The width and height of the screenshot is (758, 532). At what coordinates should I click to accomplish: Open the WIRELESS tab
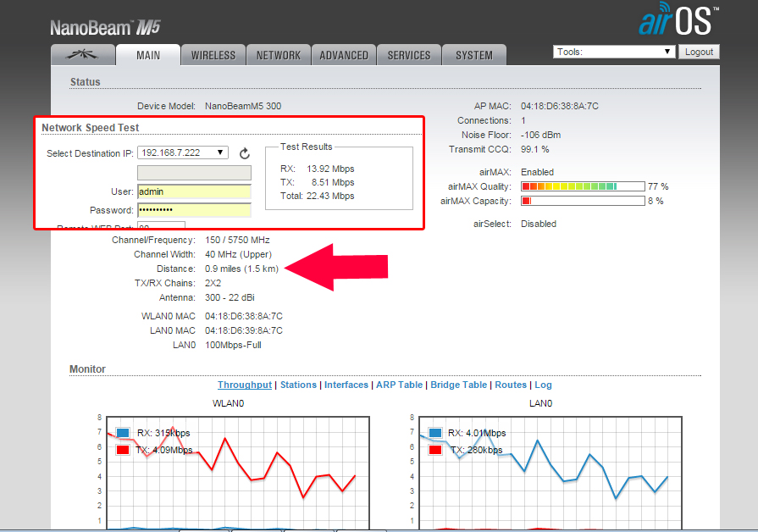(213, 55)
